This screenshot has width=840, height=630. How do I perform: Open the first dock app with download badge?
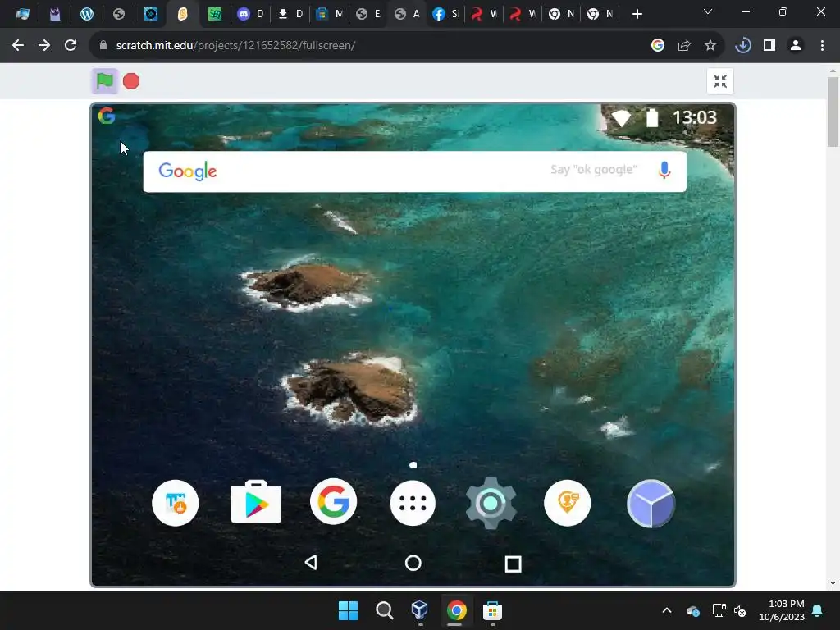pos(176,503)
